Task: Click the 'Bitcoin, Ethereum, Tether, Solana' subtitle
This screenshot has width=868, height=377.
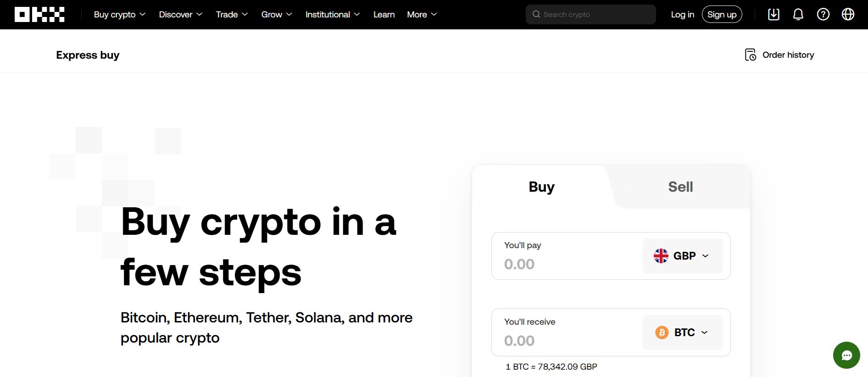Action: [x=266, y=327]
